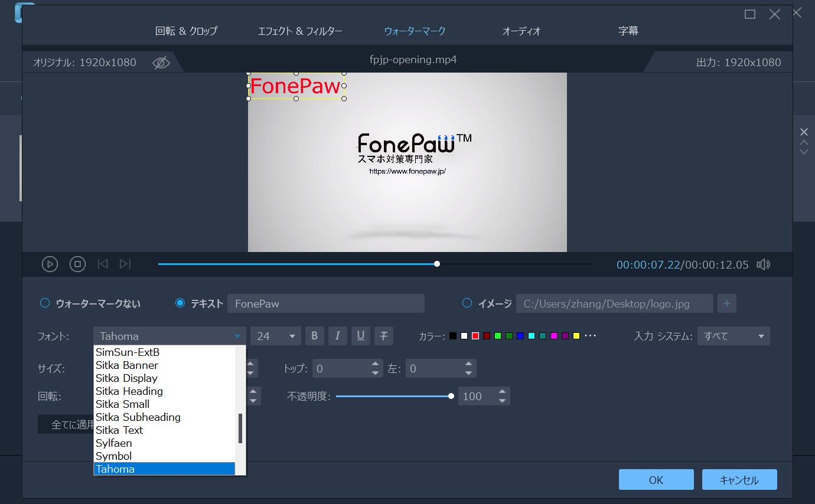Pick the yellow color swatch
Screen dimensions: 815x504
(x=576, y=336)
